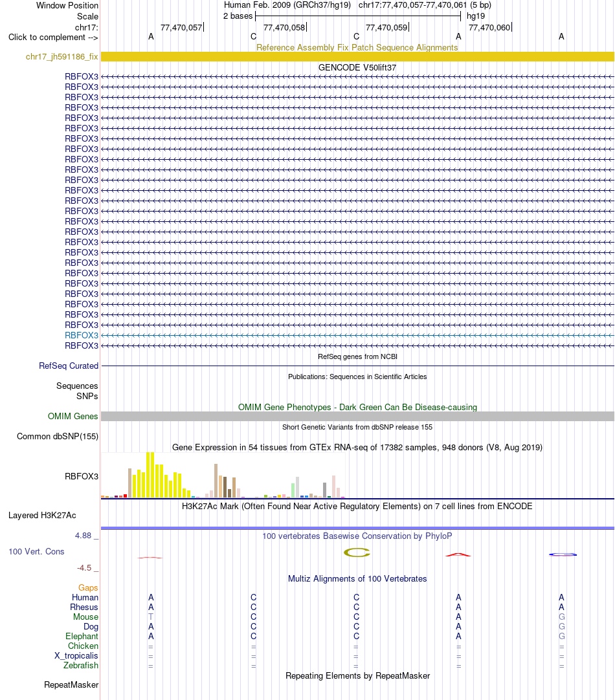This screenshot has width=615, height=700.
Task: Select the X_tropicalis alignment row label
Action: pyautogui.click(x=76, y=656)
